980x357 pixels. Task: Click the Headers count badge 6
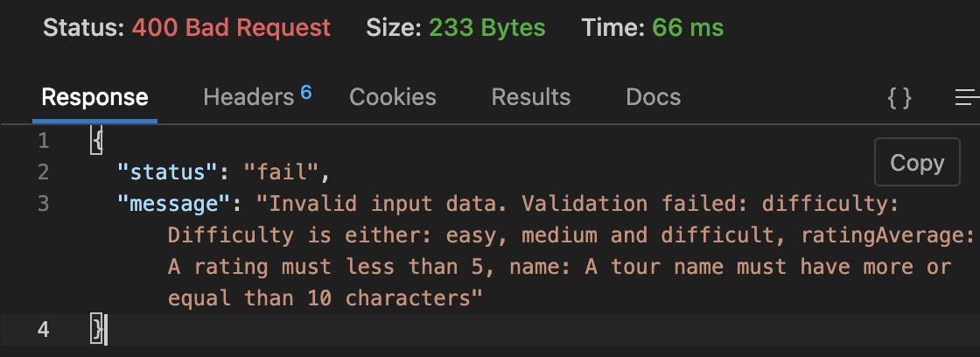tap(306, 92)
